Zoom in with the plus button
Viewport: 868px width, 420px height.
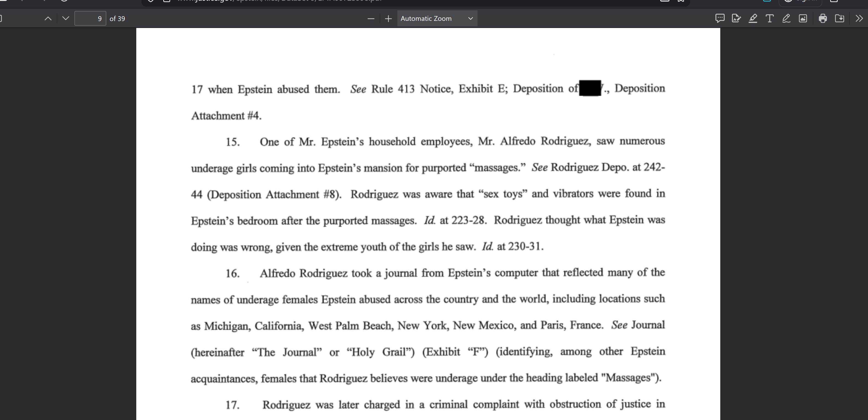pos(388,19)
